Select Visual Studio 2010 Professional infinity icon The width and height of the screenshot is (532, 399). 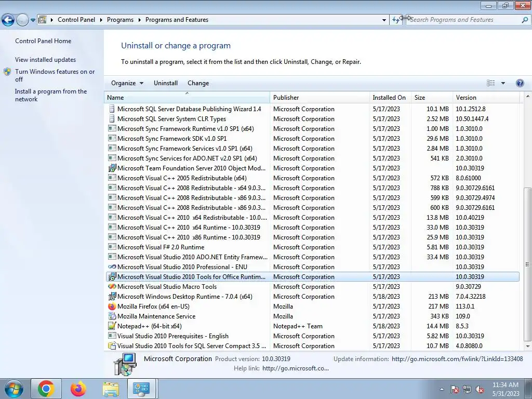112,267
